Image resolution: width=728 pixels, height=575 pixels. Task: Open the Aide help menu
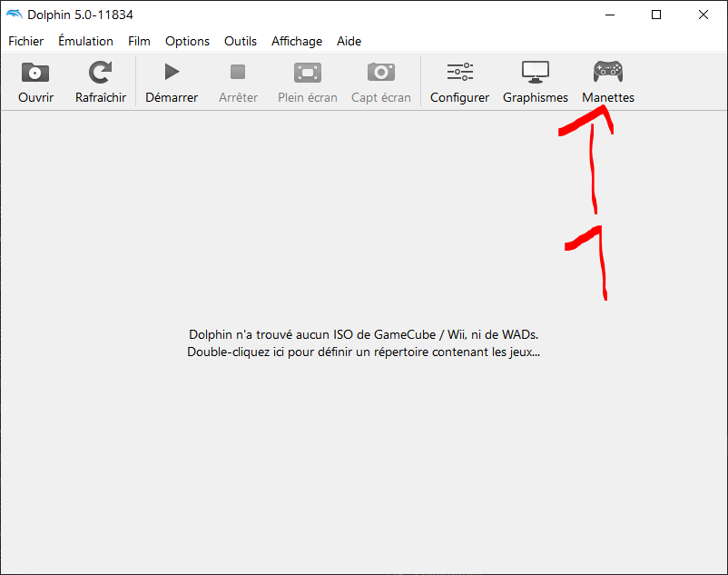pyautogui.click(x=349, y=41)
